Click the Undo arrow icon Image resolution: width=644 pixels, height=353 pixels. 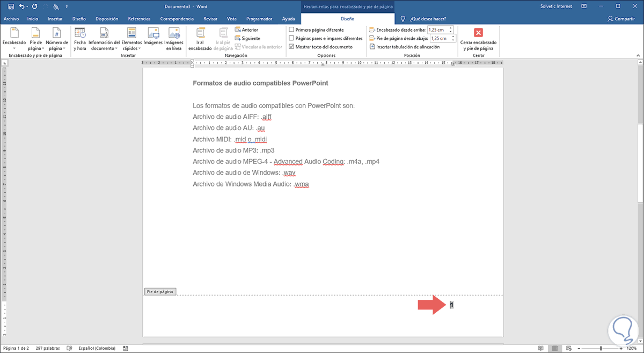coord(21,6)
